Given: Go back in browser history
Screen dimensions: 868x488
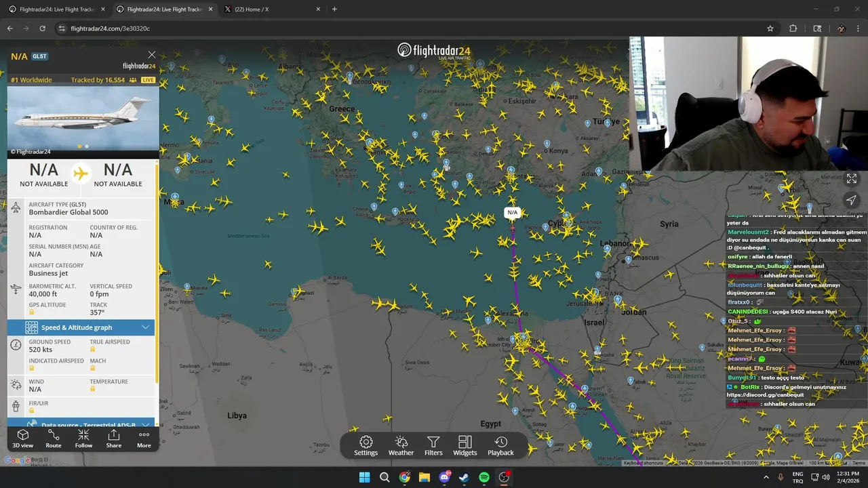Looking at the screenshot, I should [x=10, y=28].
